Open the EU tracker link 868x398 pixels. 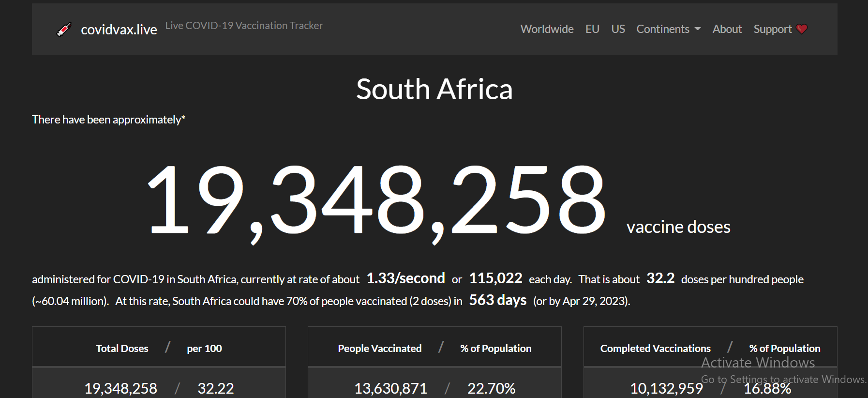tap(592, 29)
